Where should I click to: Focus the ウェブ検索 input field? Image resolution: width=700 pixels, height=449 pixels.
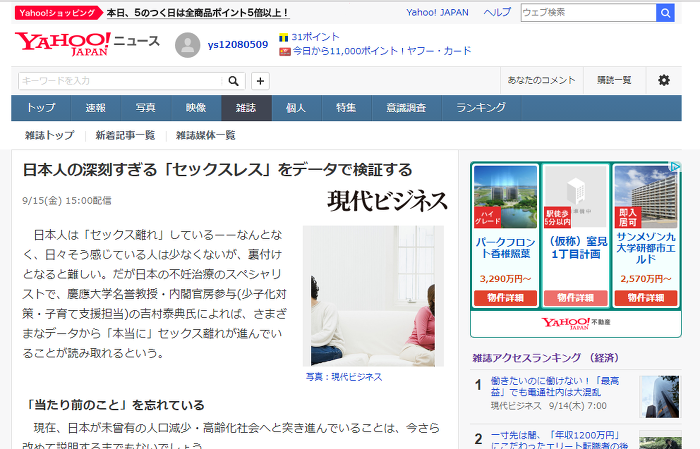point(588,13)
